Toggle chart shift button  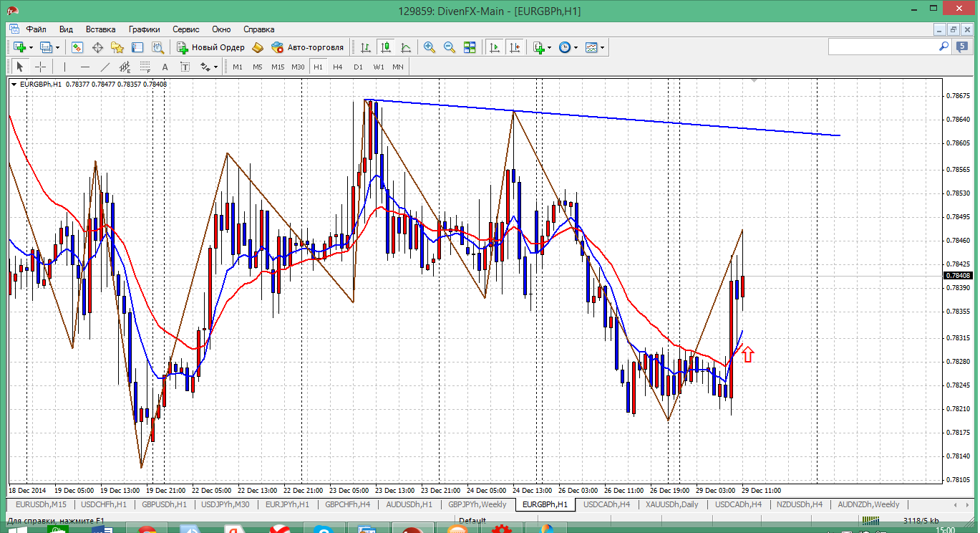point(514,47)
